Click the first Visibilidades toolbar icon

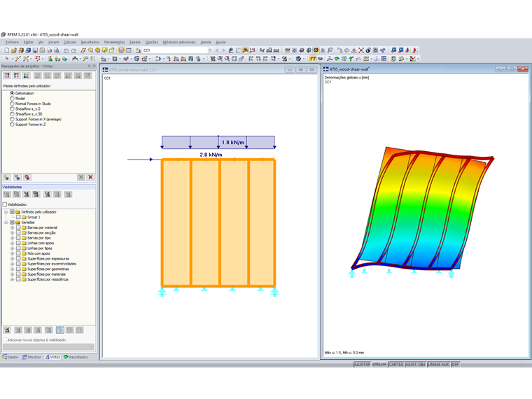[x=7, y=195]
